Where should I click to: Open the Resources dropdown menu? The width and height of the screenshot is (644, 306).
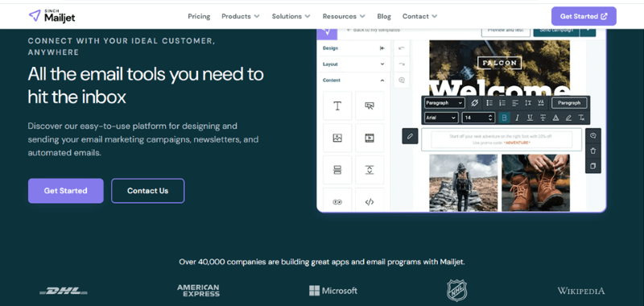344,16
